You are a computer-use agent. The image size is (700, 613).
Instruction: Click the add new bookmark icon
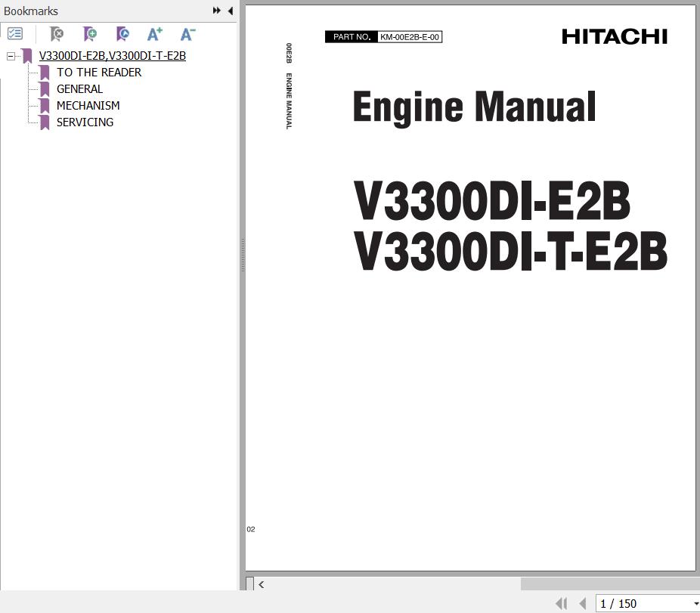point(90,34)
